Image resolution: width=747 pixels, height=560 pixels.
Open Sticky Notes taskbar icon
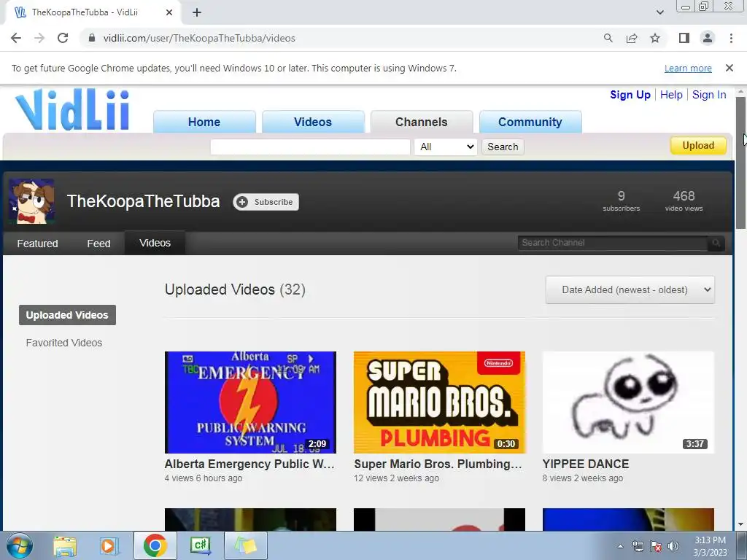point(246,545)
